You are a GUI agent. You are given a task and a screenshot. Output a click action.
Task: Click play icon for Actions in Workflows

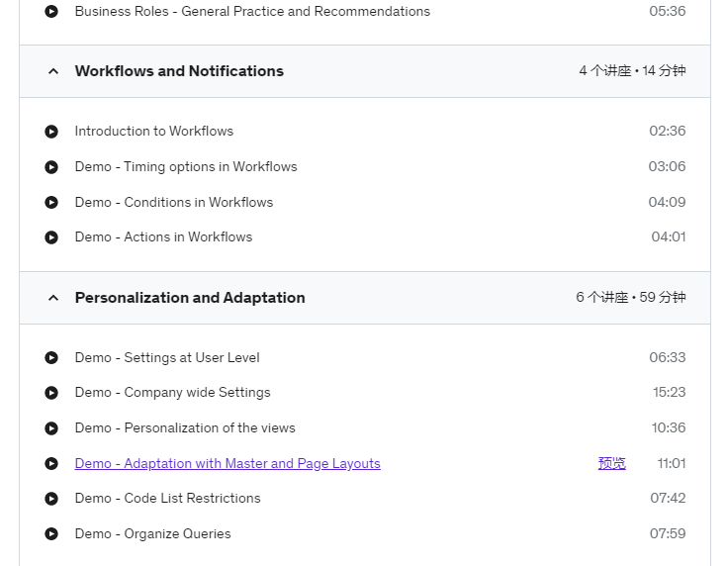[51, 237]
